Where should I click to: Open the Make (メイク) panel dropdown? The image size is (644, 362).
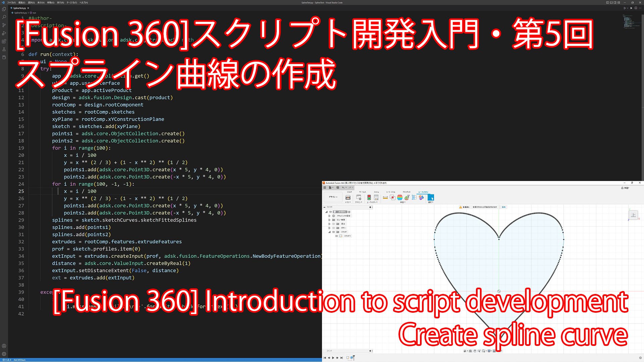348,202
